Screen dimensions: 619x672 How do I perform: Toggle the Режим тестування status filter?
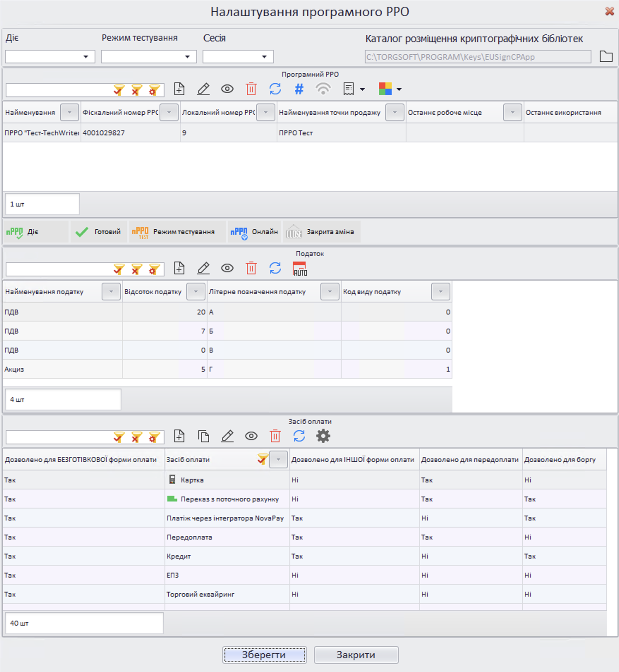[x=177, y=232]
